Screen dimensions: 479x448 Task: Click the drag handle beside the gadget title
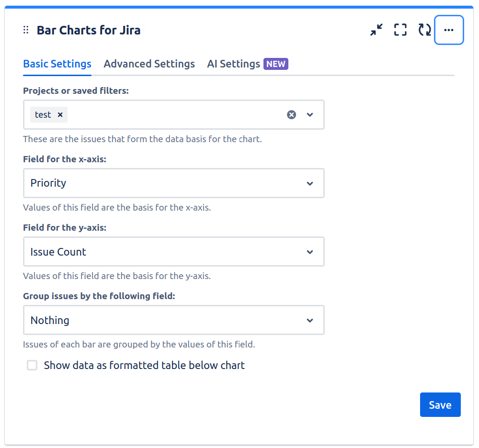point(26,30)
